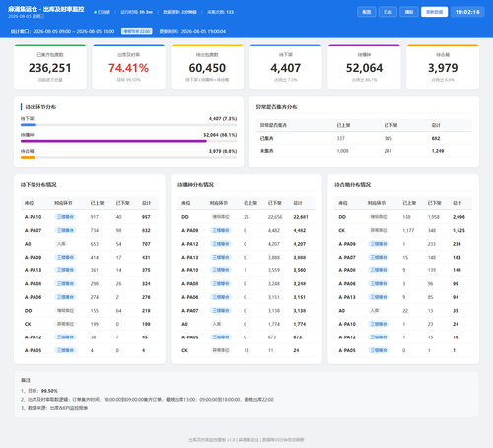The height and width of the screenshot is (448, 493).
Task: Click the 入库 tag in 待下架 table
Action: click(61, 244)
